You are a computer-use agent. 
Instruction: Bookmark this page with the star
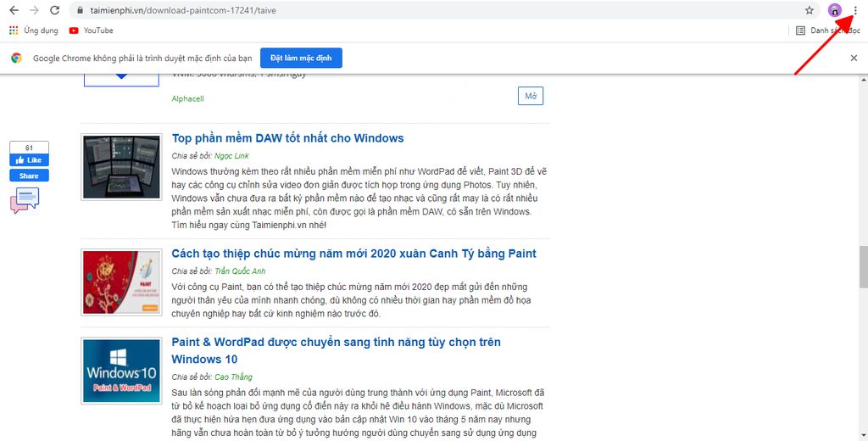pos(810,10)
